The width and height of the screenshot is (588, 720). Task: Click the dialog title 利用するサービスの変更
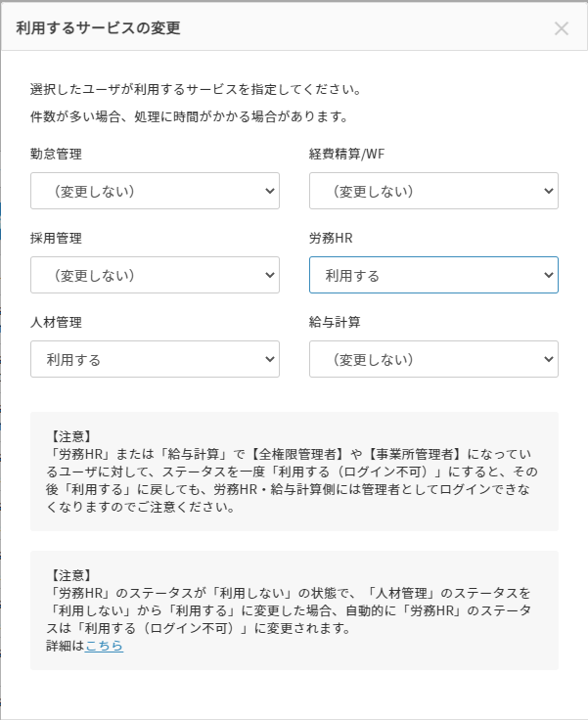pyautogui.click(x=99, y=28)
